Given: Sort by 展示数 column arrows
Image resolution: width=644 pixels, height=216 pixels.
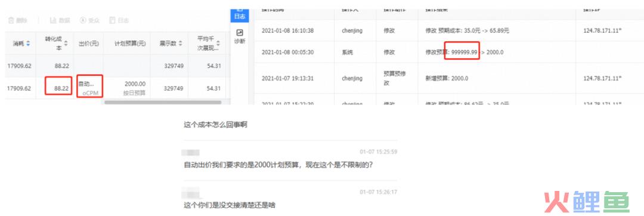Looking at the screenshot, I should (x=180, y=43).
